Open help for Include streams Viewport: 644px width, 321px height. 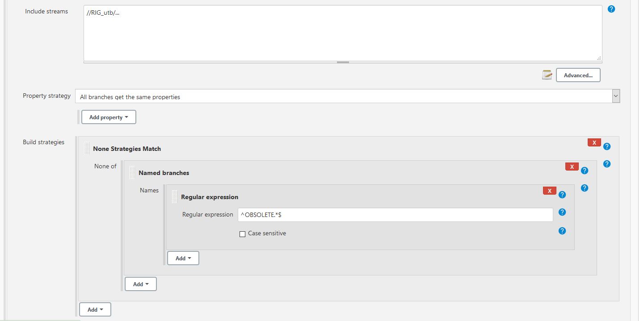pos(611,9)
